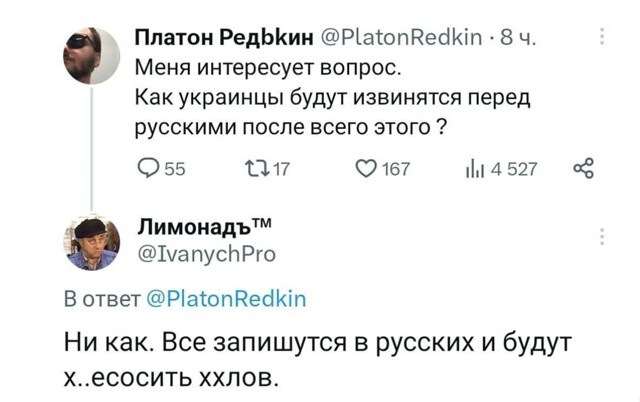The width and height of the screenshot is (640, 402).
Task: Click the 167 likes count
Action: click(x=396, y=169)
